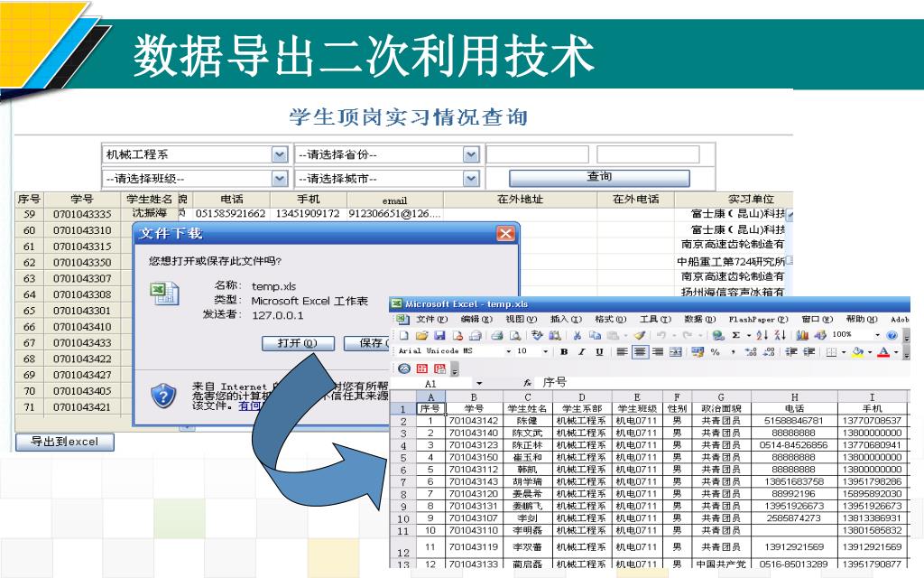Screen dimensions: 924x578
Task: Click the first empty search input field
Action: tap(537, 154)
